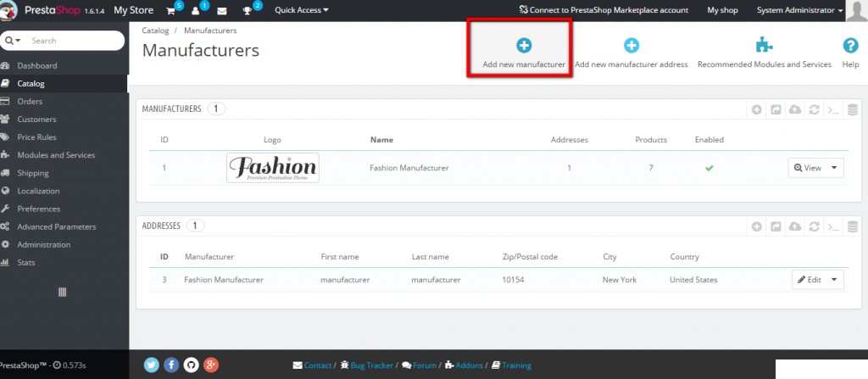Click add new icon in Addresses panel

point(757,226)
